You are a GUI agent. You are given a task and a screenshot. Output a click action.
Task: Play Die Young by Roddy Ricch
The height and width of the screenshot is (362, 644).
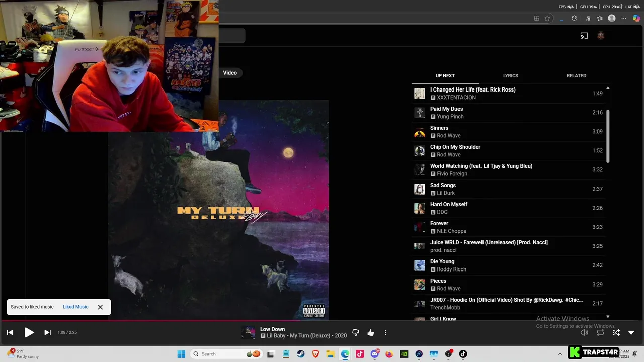(508, 265)
